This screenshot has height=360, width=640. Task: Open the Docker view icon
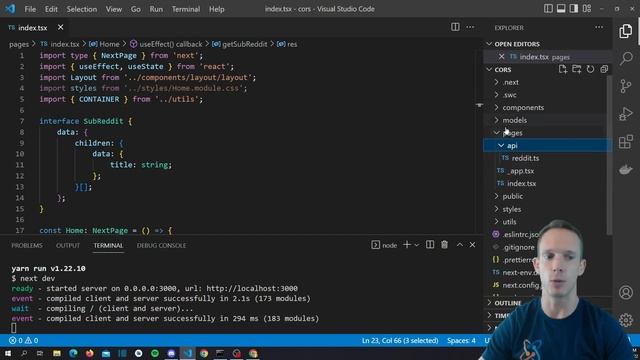(625, 169)
